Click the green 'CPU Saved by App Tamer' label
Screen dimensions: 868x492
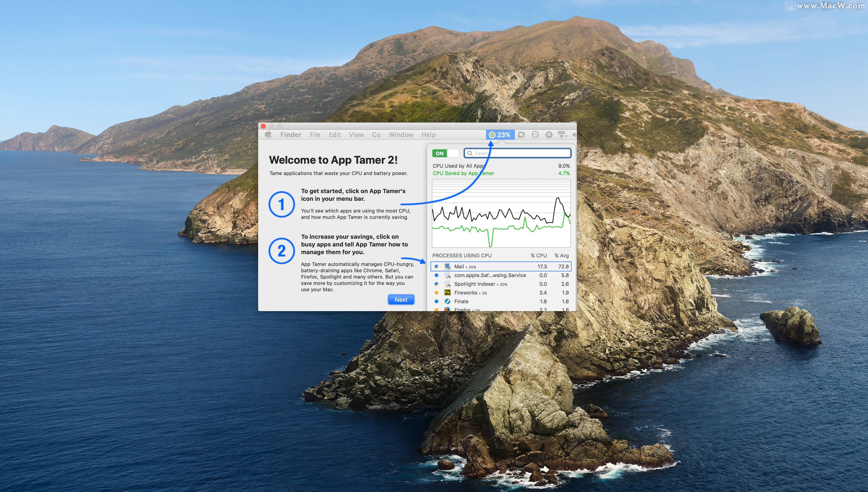463,173
